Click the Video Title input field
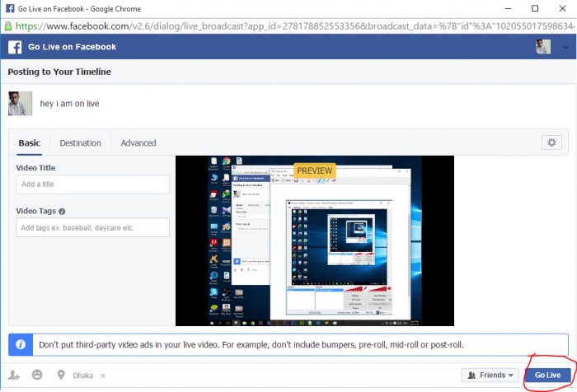The height and width of the screenshot is (392, 577). pyautogui.click(x=92, y=184)
